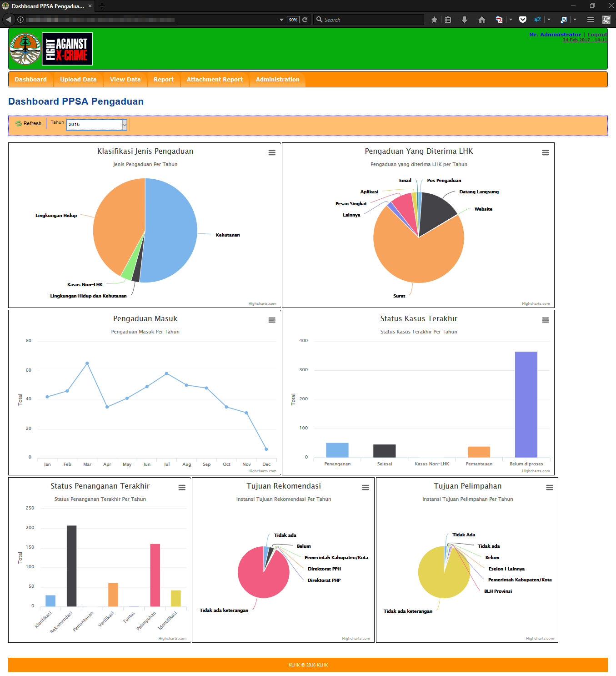Open hamburger menu on Status Kasus Terakhir
This screenshot has width=616, height=676.
(x=545, y=320)
